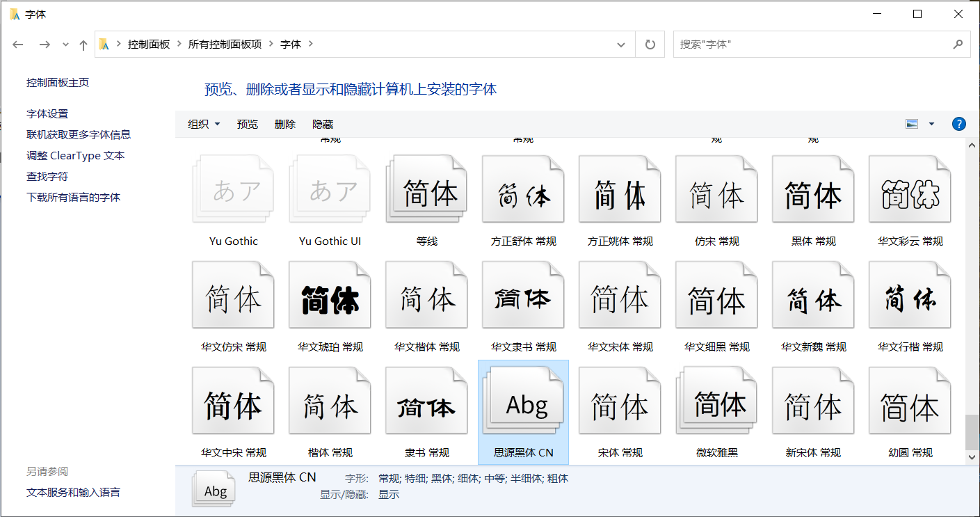
Task: Select the 楷体 常规 font icon
Action: [330, 401]
